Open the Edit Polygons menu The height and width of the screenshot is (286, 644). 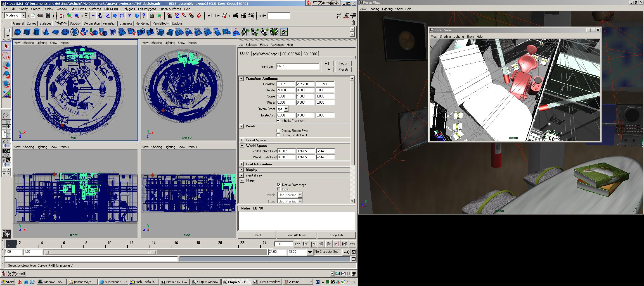[x=147, y=9]
